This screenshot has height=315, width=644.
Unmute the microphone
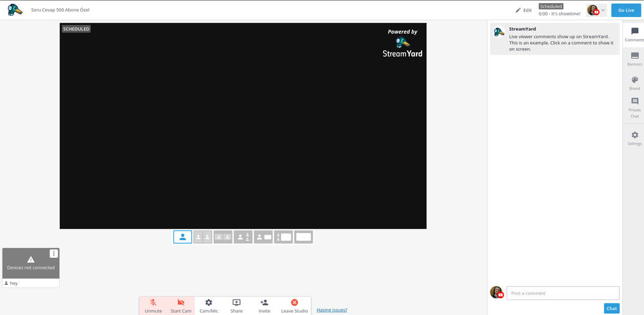click(x=153, y=306)
